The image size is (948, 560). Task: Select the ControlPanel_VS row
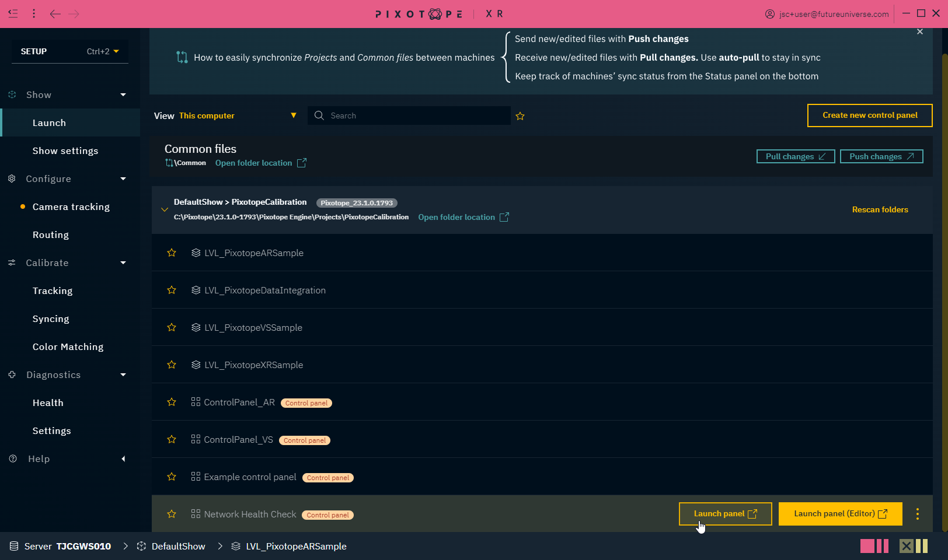coord(542,439)
